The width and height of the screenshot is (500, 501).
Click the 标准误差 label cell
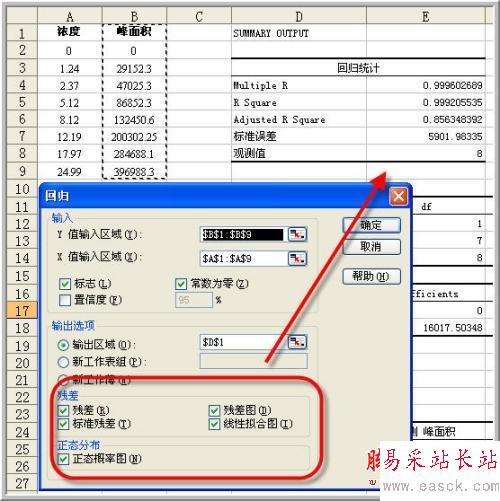299,137
